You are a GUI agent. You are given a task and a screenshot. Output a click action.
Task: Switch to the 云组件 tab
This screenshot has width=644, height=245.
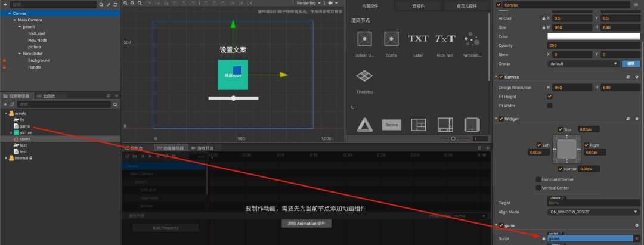pyautogui.click(x=418, y=6)
